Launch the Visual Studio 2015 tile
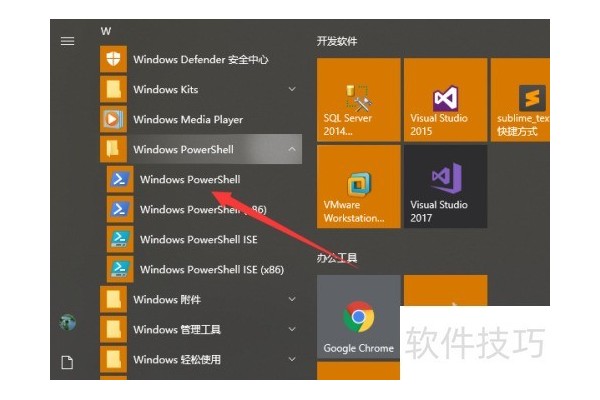Image resolution: width=600 pixels, height=400 pixels. [x=445, y=100]
